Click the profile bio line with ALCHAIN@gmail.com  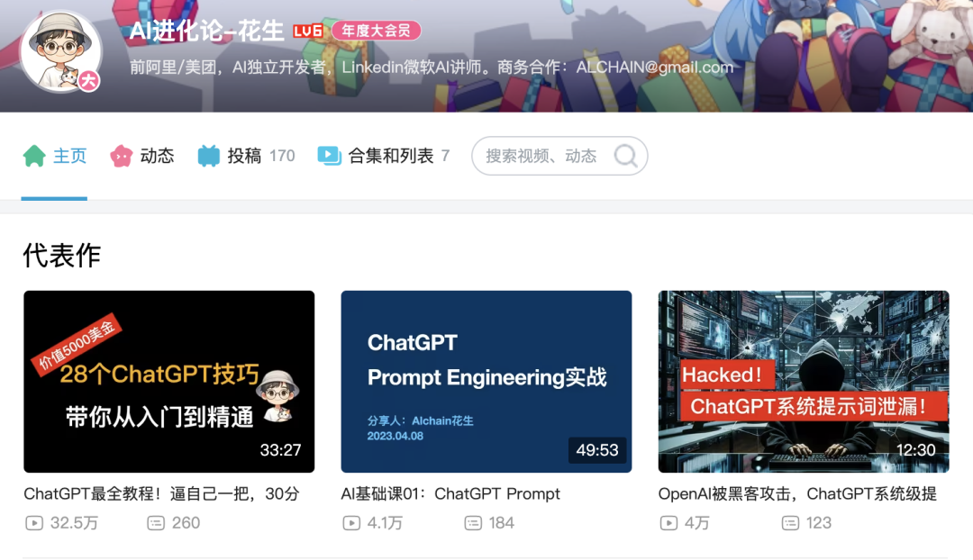tap(432, 67)
